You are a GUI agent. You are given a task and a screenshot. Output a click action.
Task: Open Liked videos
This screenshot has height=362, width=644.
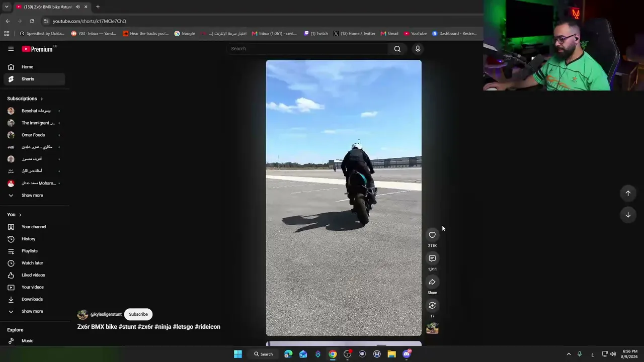pos(34,275)
